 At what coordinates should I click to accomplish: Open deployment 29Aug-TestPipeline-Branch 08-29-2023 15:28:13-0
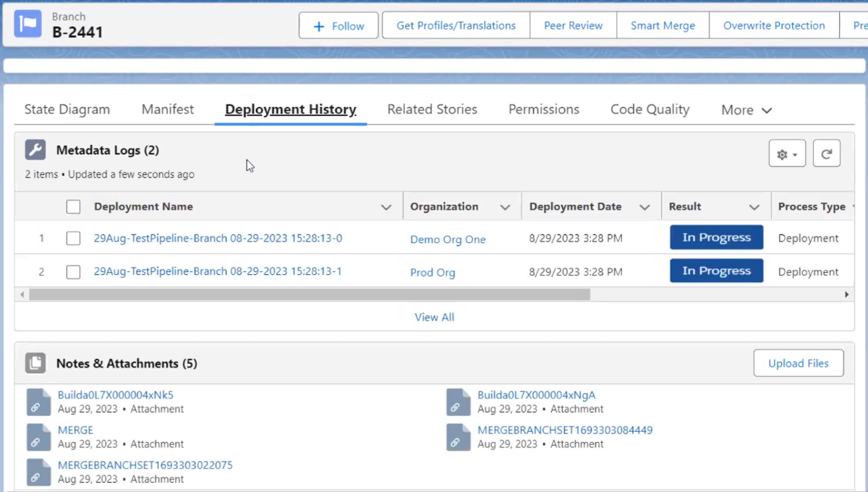218,238
